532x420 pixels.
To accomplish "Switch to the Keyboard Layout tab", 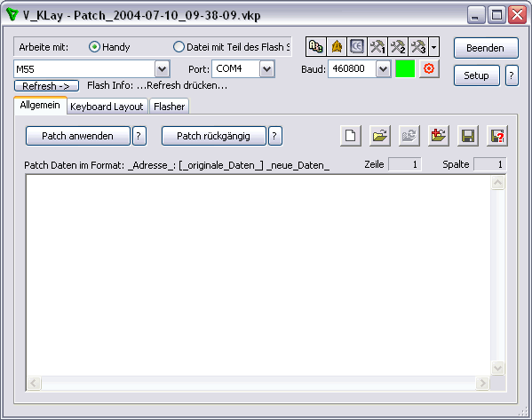I will tap(107, 107).
